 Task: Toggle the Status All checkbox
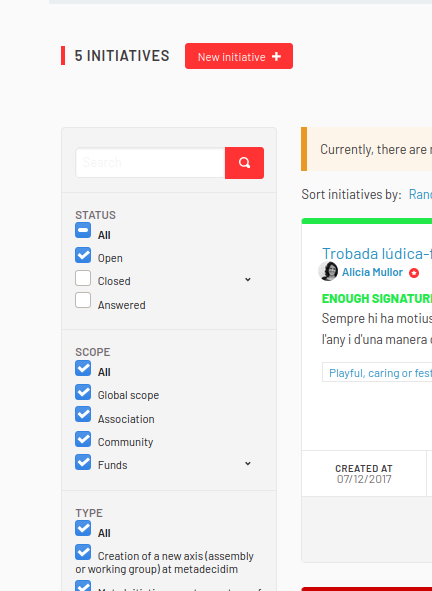pos(83,230)
